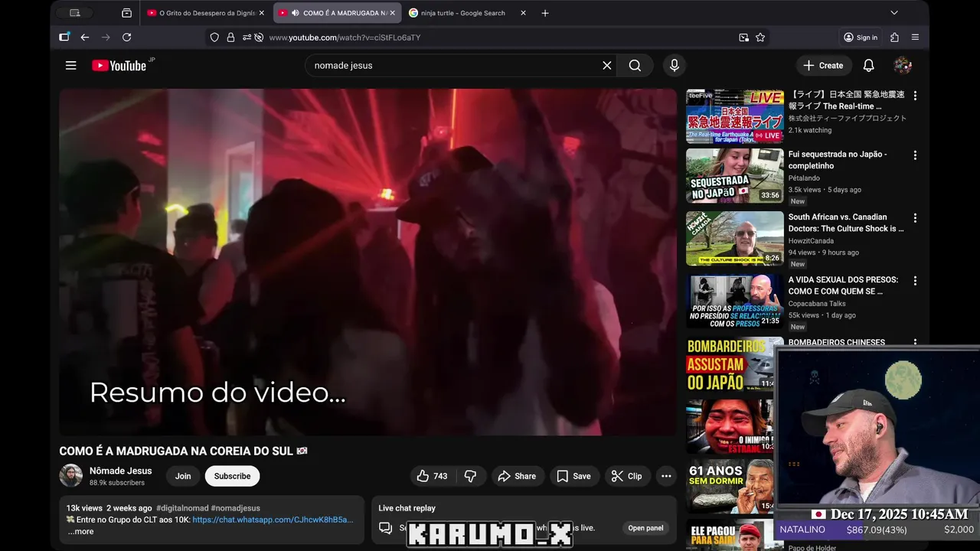The width and height of the screenshot is (980, 551).
Task: Pause the video by clicking the player
Action: coord(368,262)
